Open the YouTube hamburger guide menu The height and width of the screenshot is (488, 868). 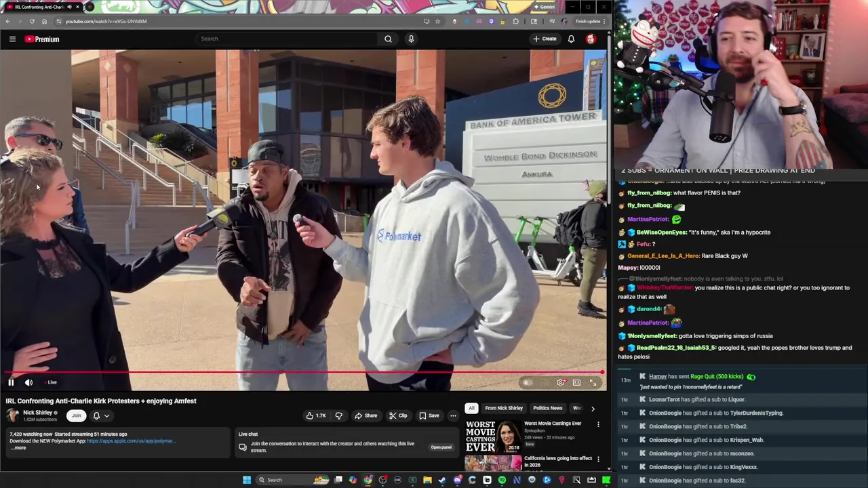pyautogui.click(x=12, y=39)
